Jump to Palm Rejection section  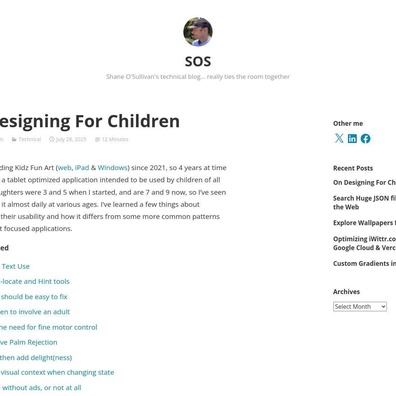point(29,342)
